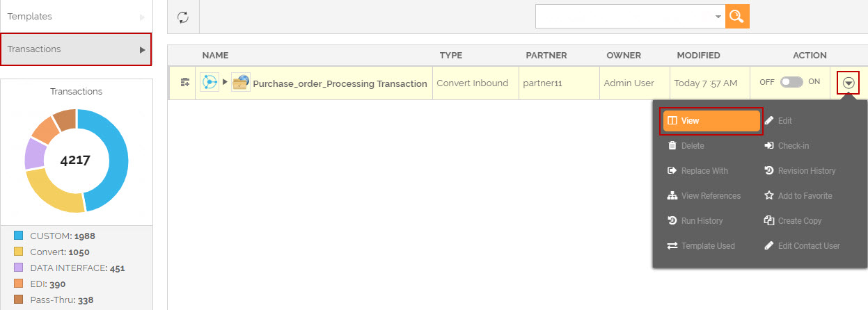Click the blue CUSTOM legend color swatch

pos(19,236)
